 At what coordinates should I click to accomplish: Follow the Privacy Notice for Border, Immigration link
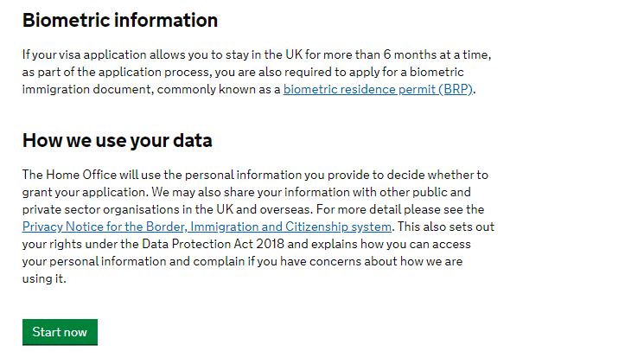click(207, 227)
